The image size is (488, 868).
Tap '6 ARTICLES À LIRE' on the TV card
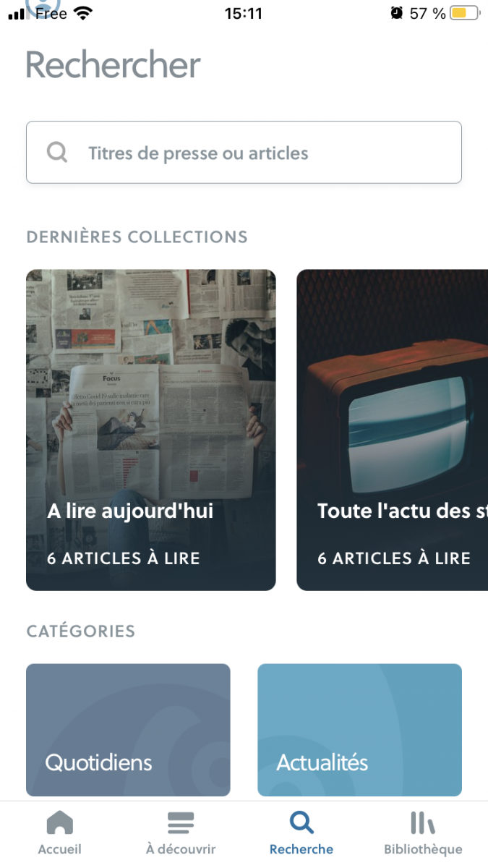(x=394, y=558)
